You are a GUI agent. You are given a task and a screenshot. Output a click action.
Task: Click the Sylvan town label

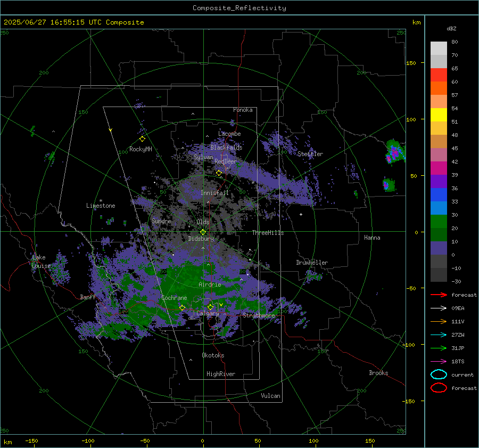[203, 157]
